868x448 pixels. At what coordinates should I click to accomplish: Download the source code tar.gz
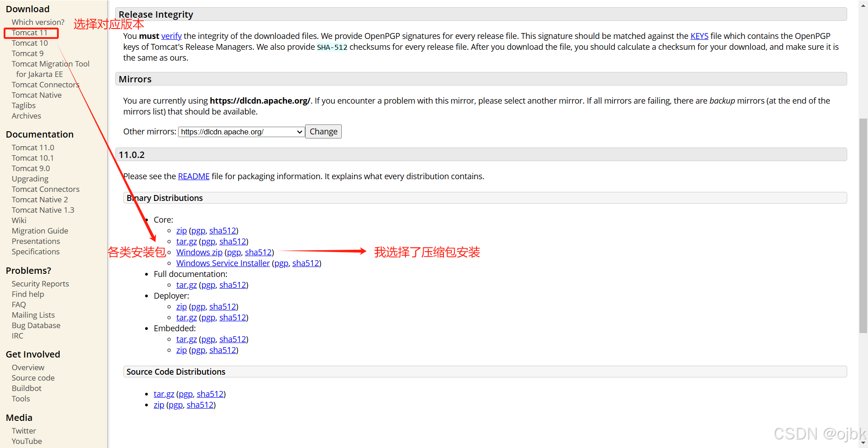(164, 394)
